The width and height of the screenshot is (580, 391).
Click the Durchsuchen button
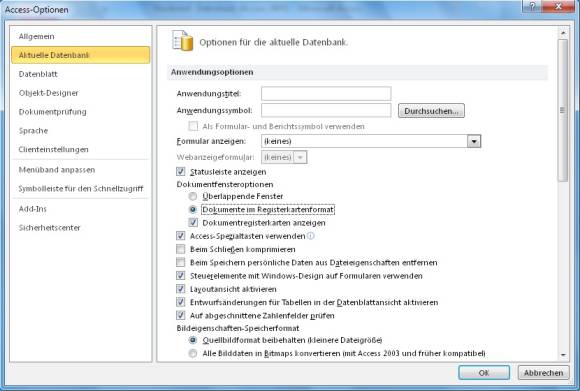431,111
